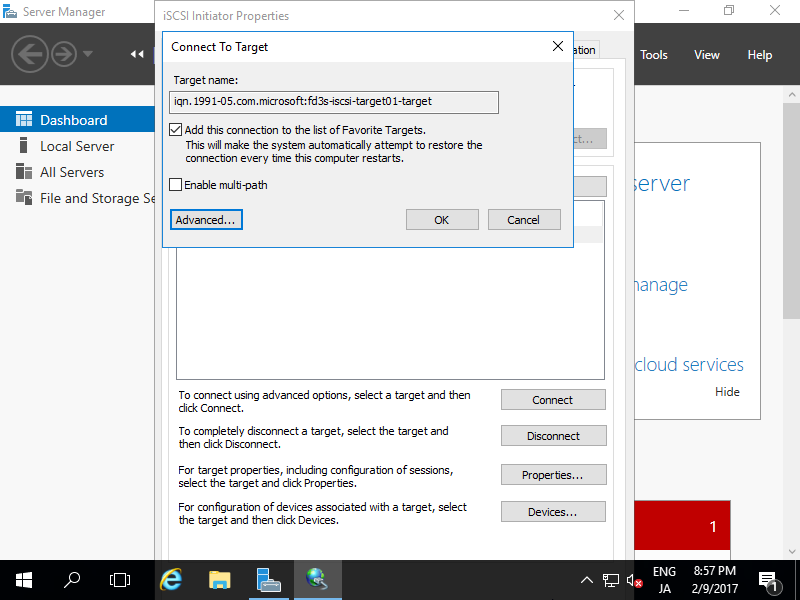Click the double-arrow breadcrumb collapse icon
The width and height of the screenshot is (800, 600).
(136, 54)
